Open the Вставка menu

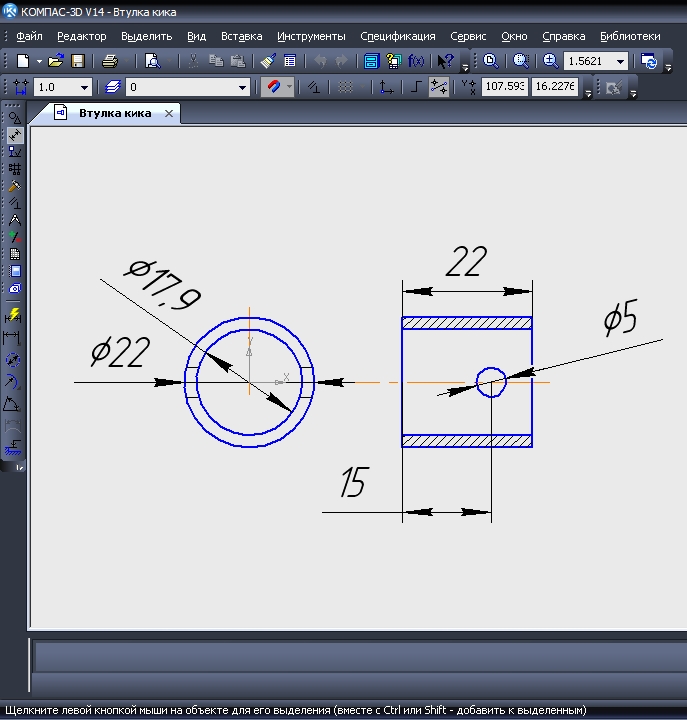[x=242, y=36]
